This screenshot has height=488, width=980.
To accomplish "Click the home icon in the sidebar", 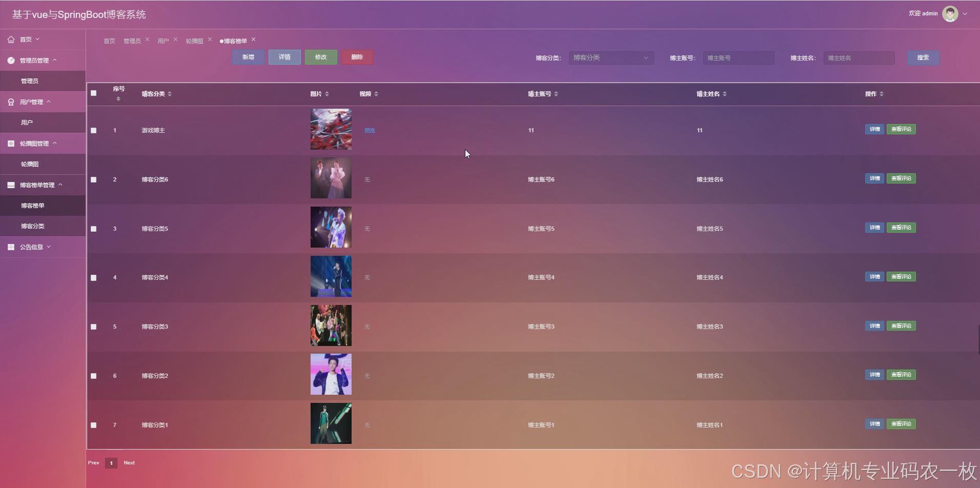I will (11, 39).
